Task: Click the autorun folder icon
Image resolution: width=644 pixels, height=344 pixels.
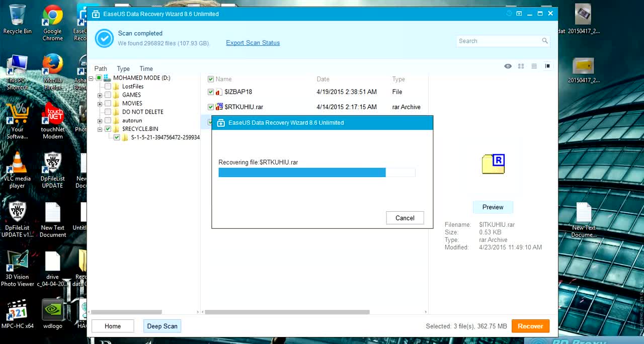Action: point(116,121)
